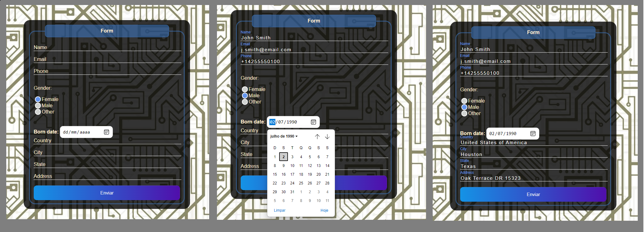Image resolution: width=644 pixels, height=232 pixels.
Task: Click highlighted day 02 in middle date field
Action: click(x=272, y=122)
